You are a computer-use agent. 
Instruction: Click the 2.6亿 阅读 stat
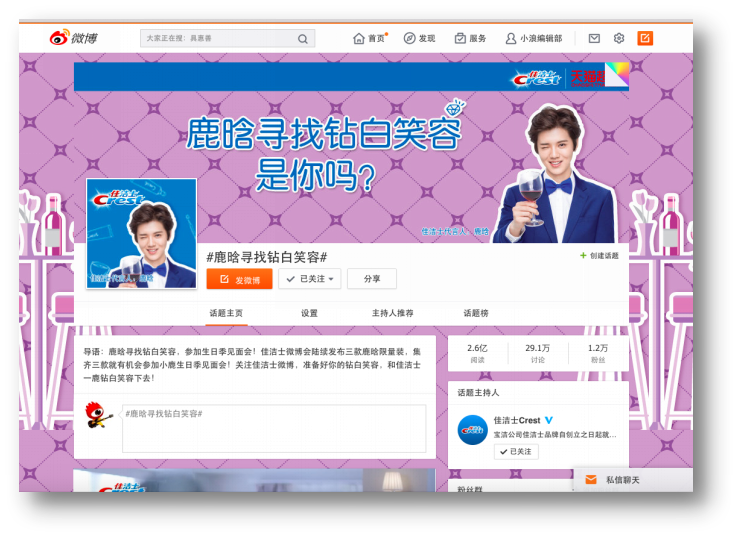(x=477, y=353)
